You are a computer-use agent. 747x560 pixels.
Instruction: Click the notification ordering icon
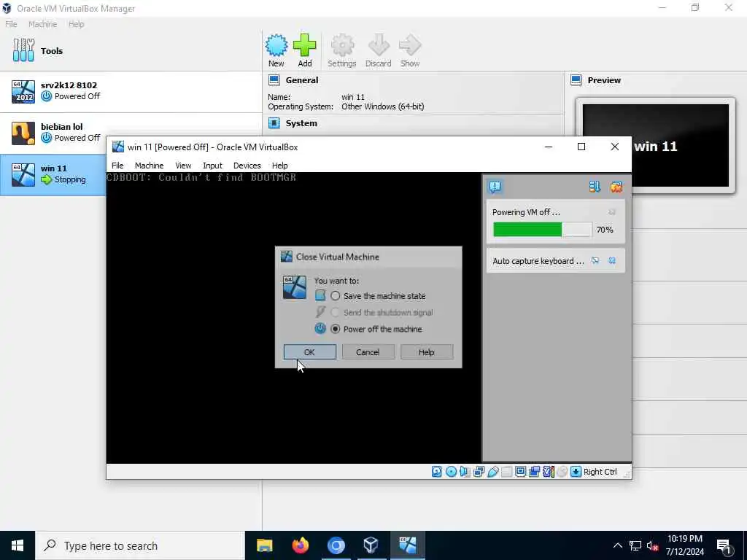tap(595, 187)
